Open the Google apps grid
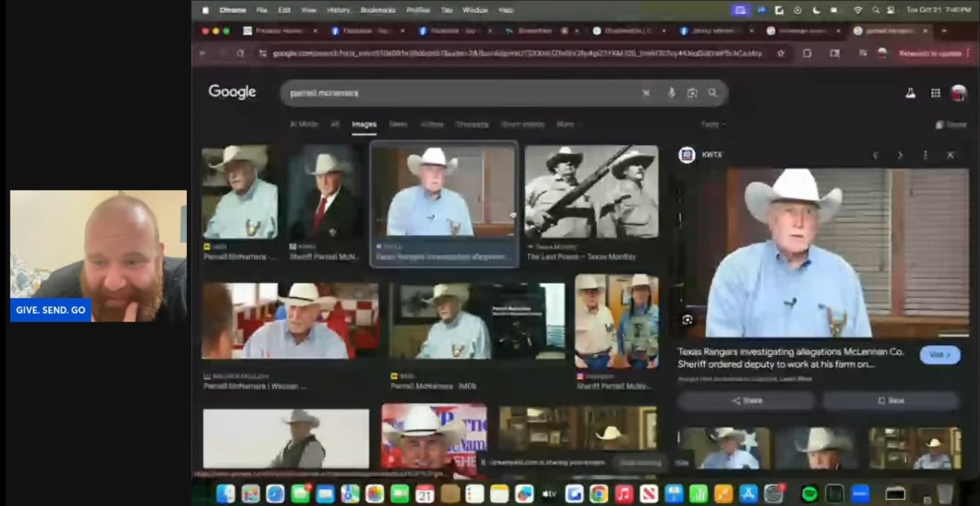This screenshot has height=506, width=980. 935,93
